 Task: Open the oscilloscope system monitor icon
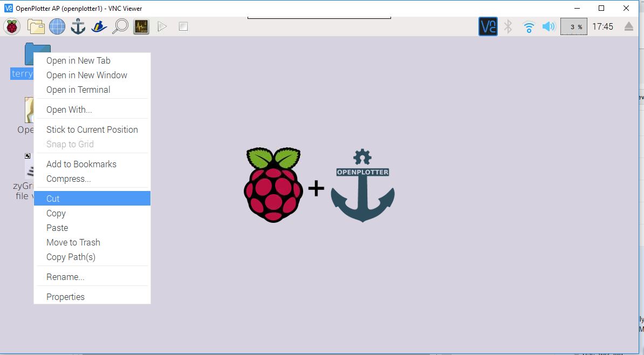[141, 26]
